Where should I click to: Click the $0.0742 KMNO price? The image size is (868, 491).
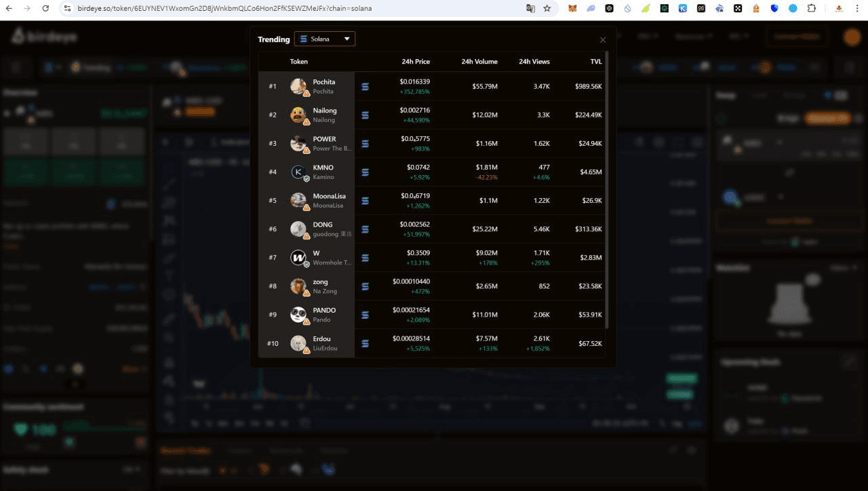[x=418, y=167]
